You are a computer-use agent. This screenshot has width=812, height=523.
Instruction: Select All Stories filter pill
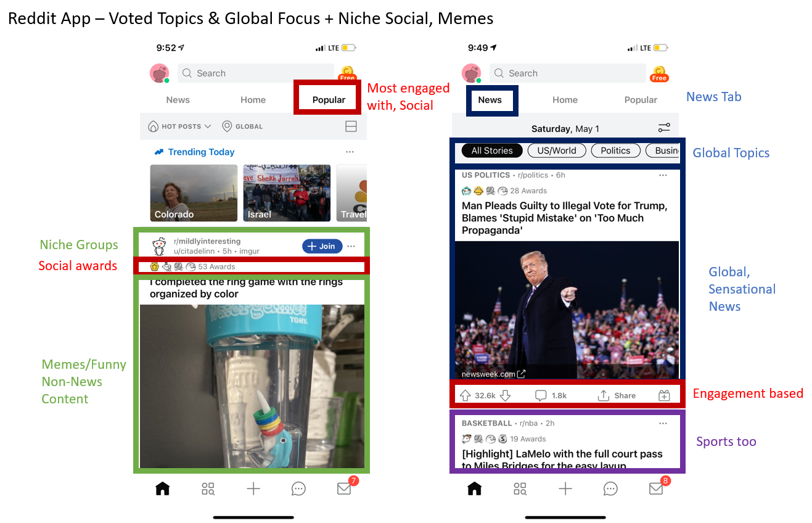(492, 150)
